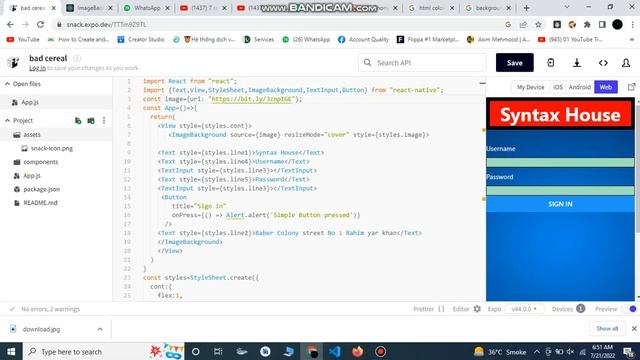This screenshot has height=360, width=640.
Task: Download the project as zip
Action: (x=577, y=62)
